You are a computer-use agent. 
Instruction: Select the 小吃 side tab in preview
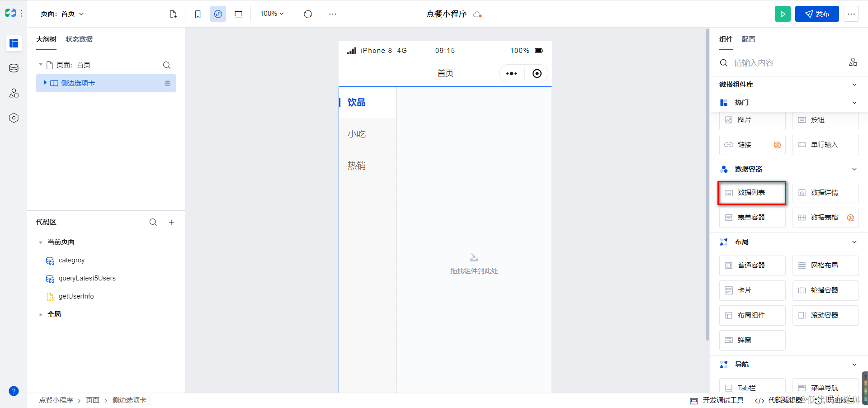pos(368,134)
